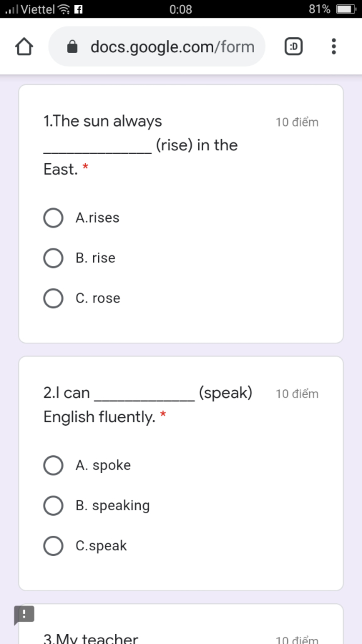Screen dimensions: 362x644
Task: Open the three-dot browser menu
Action: pyautogui.click(x=333, y=46)
